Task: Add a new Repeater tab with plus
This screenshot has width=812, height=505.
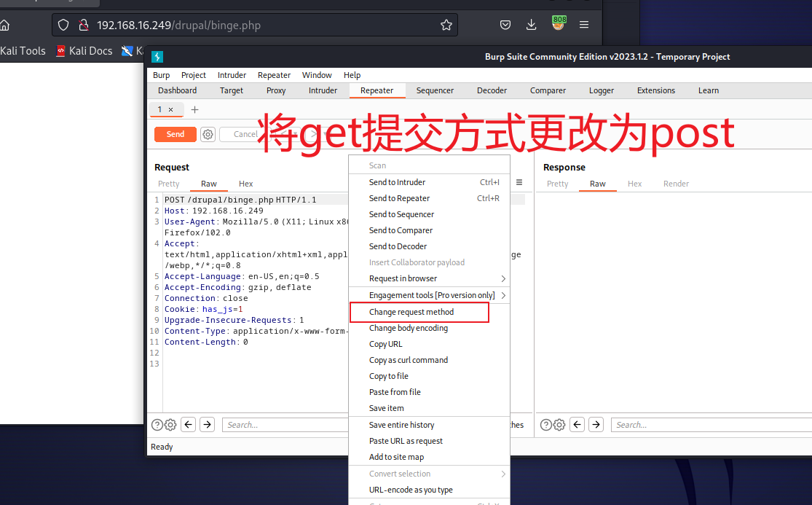Action: 194,109
